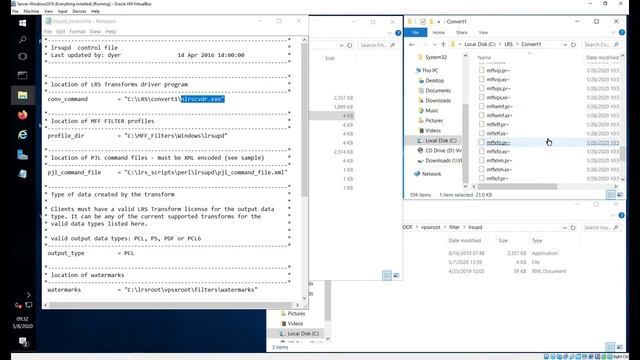Open the Home tab in Convert1

tap(438, 32)
